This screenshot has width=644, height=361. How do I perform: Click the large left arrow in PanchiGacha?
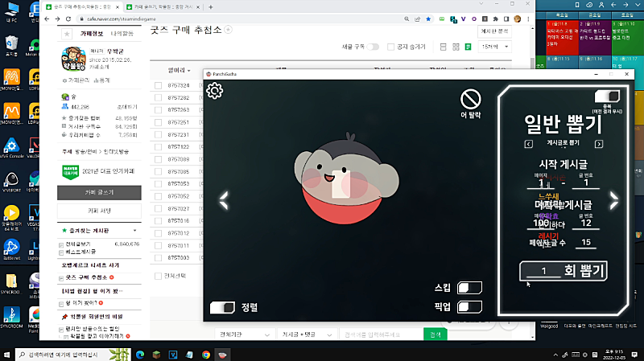pyautogui.click(x=224, y=201)
